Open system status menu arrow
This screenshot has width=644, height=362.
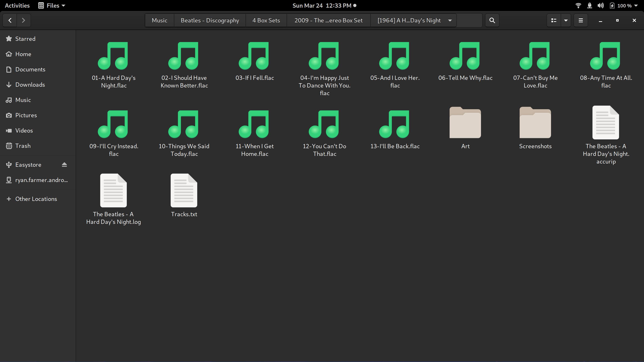tap(636, 5)
